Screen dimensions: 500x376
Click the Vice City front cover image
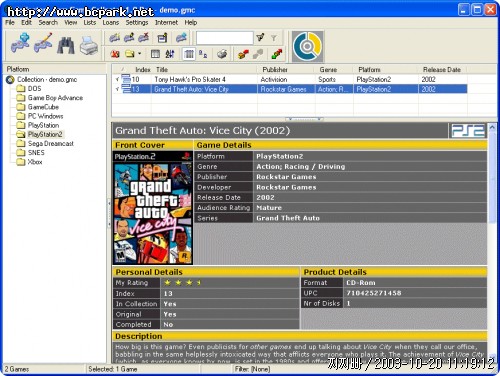click(x=153, y=208)
